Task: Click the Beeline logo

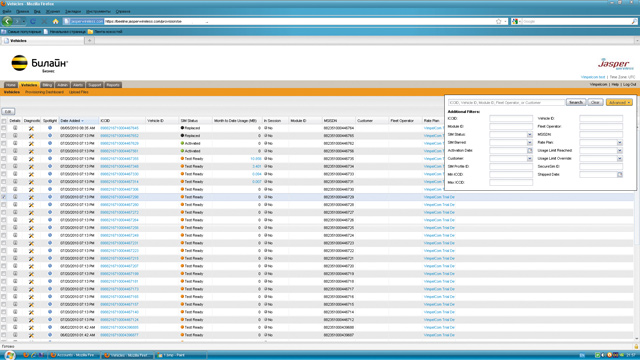Action: click(39, 64)
